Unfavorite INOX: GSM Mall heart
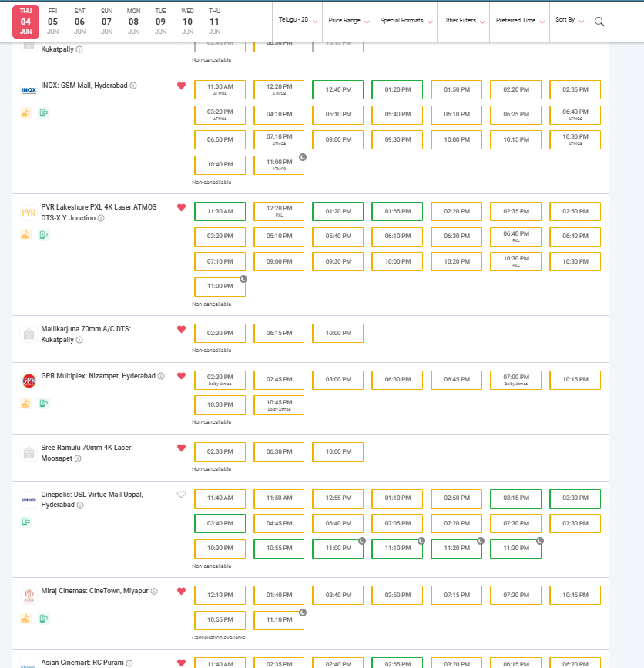 [x=182, y=86]
